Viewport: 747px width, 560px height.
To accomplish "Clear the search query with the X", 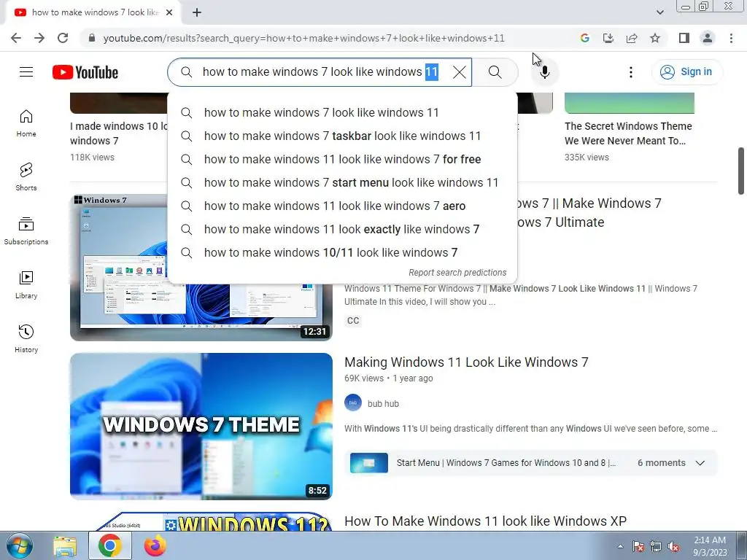I will (460, 72).
